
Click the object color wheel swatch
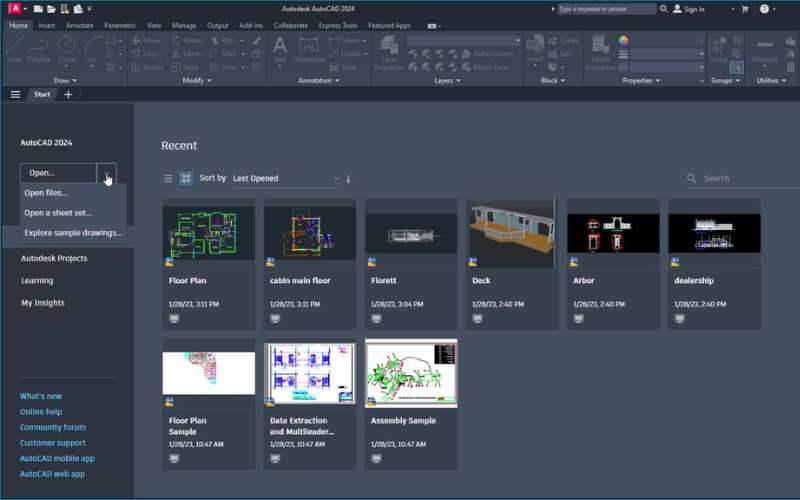pos(624,40)
